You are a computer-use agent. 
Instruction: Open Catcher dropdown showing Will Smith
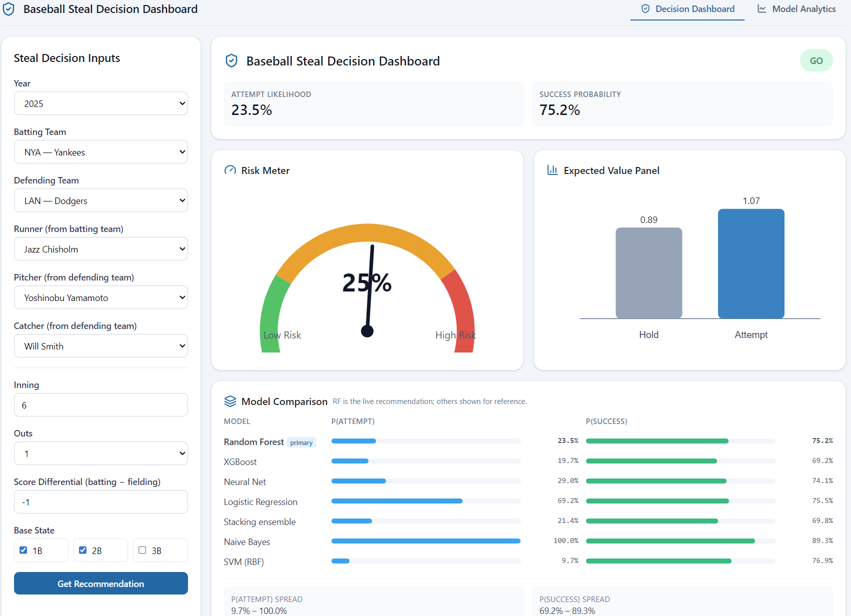point(101,346)
